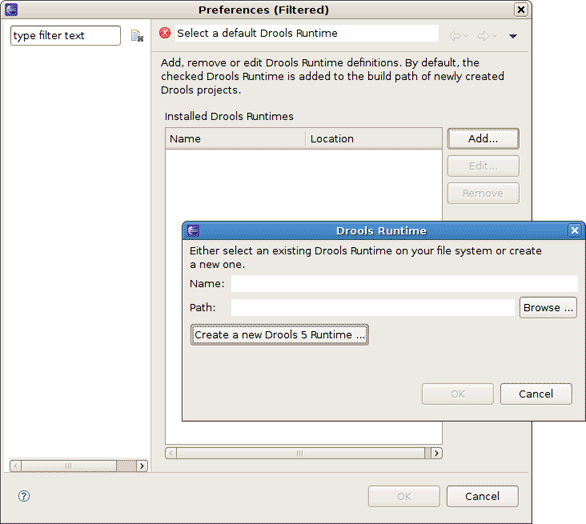Click left arrow of the left tree scrollbar
Image resolution: width=586 pixels, height=524 pixels.
tap(16, 466)
